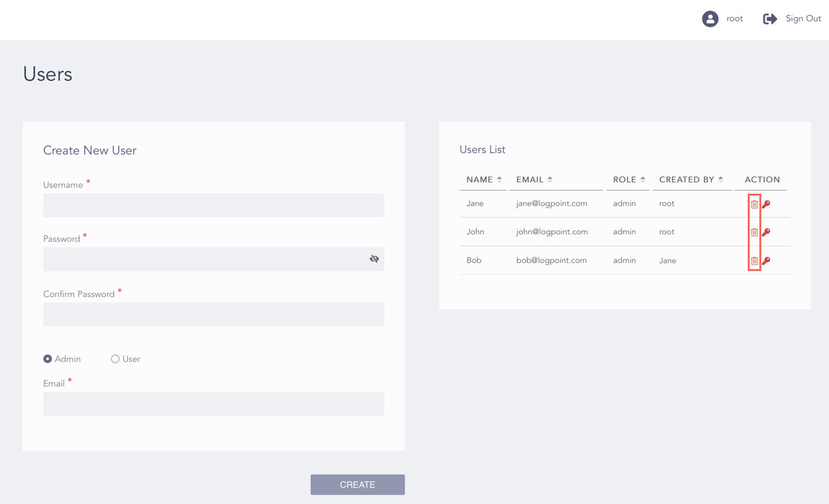The height and width of the screenshot is (504, 829).
Task: Focus the Username input field
Action: 213,206
